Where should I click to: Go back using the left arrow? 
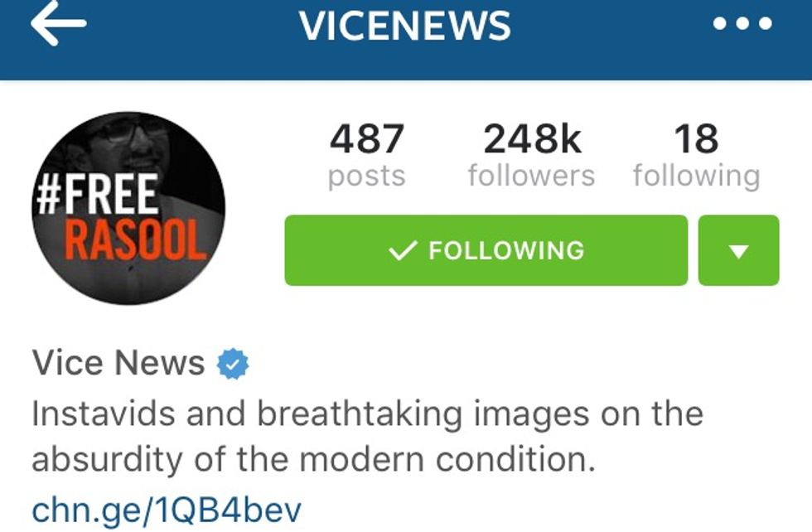coord(58,24)
